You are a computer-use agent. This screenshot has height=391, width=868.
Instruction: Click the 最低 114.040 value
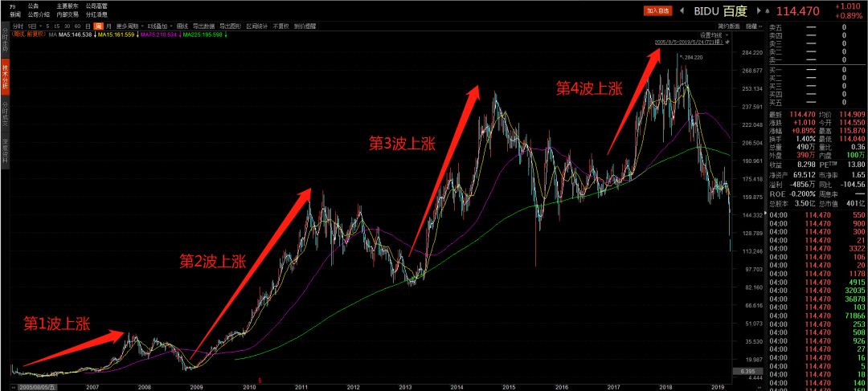(x=852, y=139)
